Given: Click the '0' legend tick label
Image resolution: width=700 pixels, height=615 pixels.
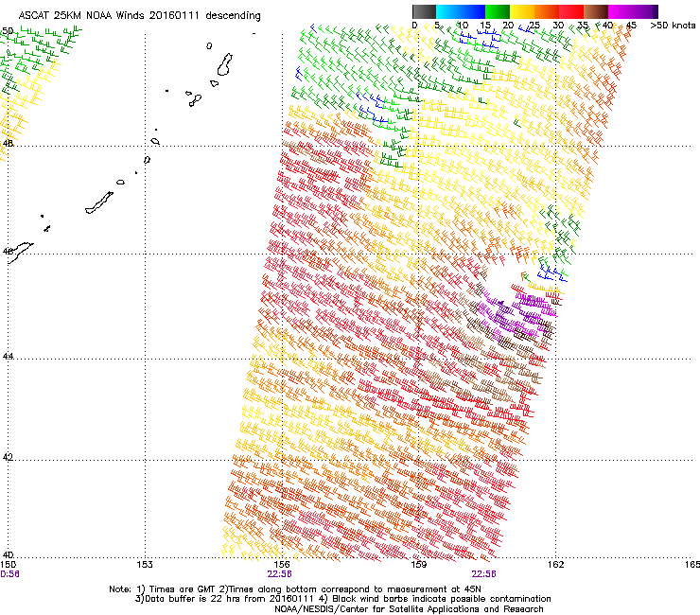Looking at the screenshot, I should tap(414, 25).
